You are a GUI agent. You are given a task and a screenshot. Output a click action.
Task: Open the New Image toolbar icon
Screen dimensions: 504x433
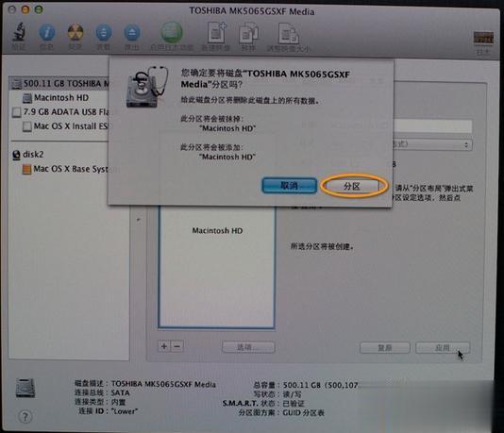(x=217, y=32)
